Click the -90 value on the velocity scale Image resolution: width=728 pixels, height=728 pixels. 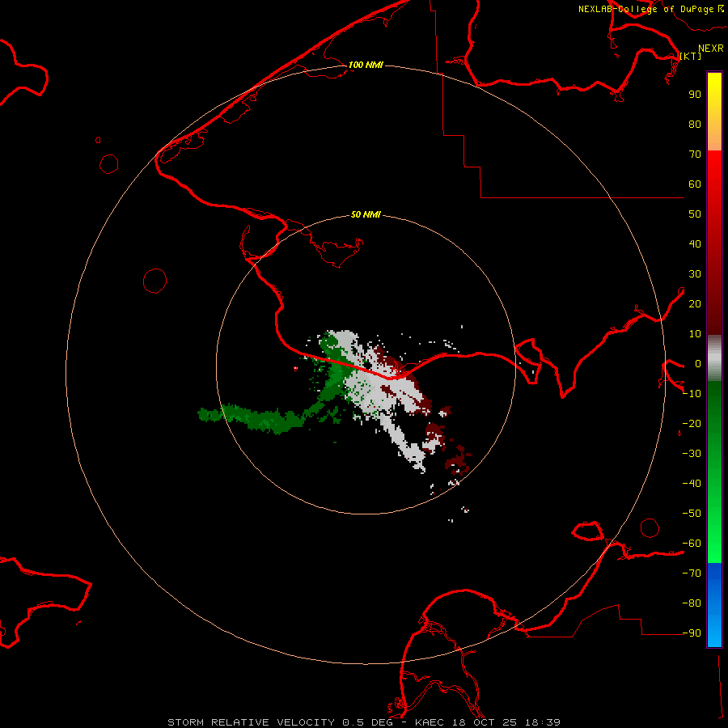[692, 633]
